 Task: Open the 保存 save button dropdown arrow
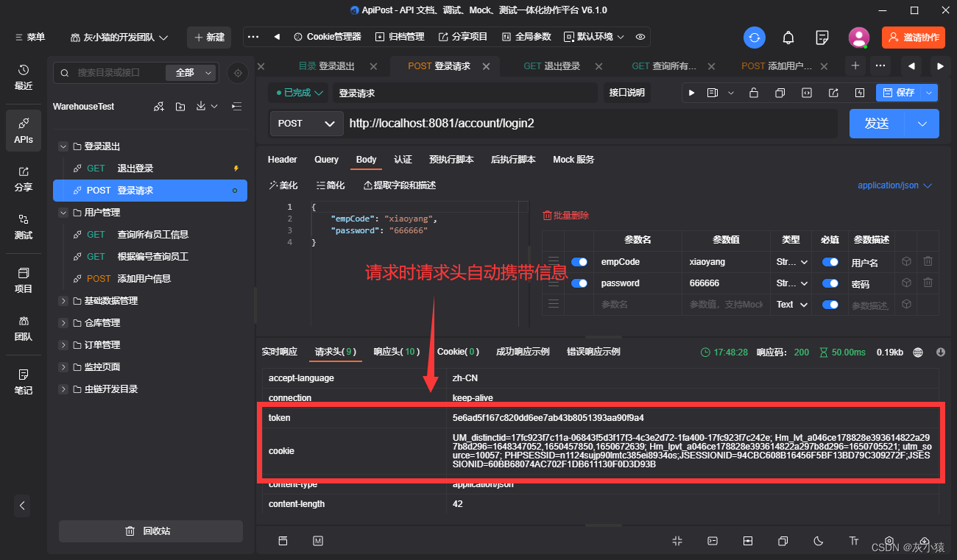coord(930,93)
